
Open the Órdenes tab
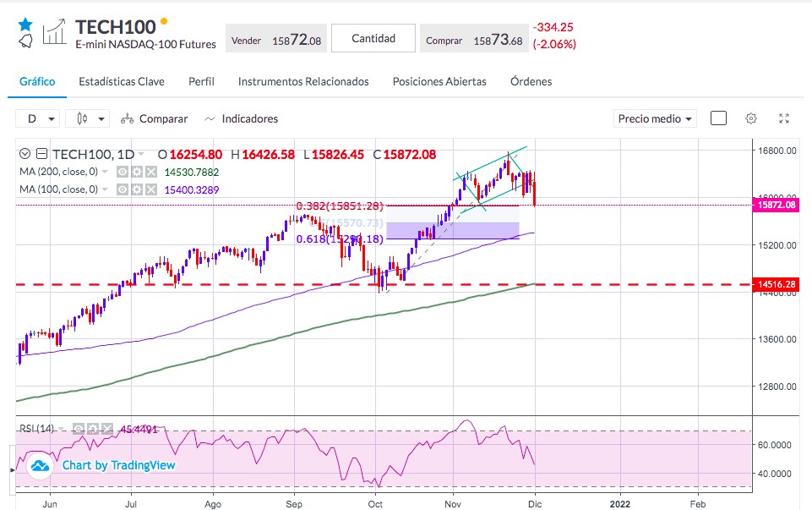click(x=531, y=81)
